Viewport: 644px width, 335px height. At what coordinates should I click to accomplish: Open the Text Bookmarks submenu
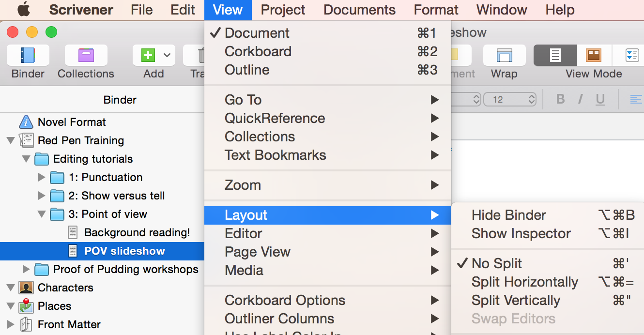(x=328, y=155)
